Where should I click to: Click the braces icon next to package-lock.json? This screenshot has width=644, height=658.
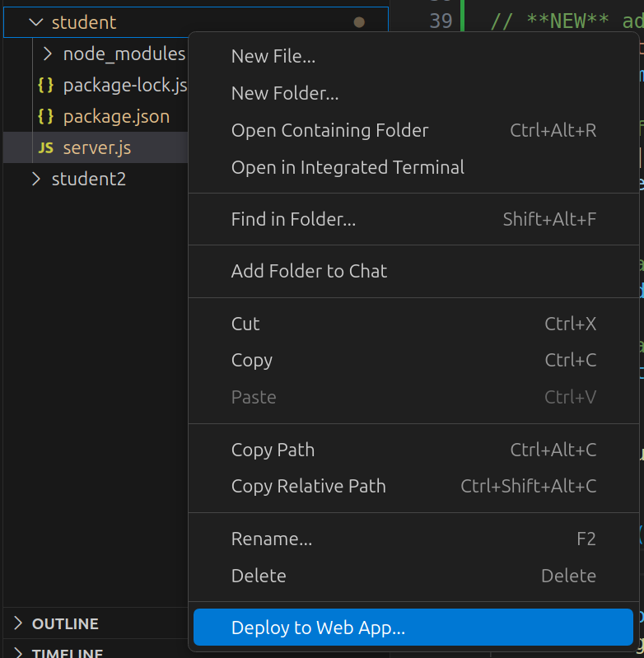[x=46, y=86]
